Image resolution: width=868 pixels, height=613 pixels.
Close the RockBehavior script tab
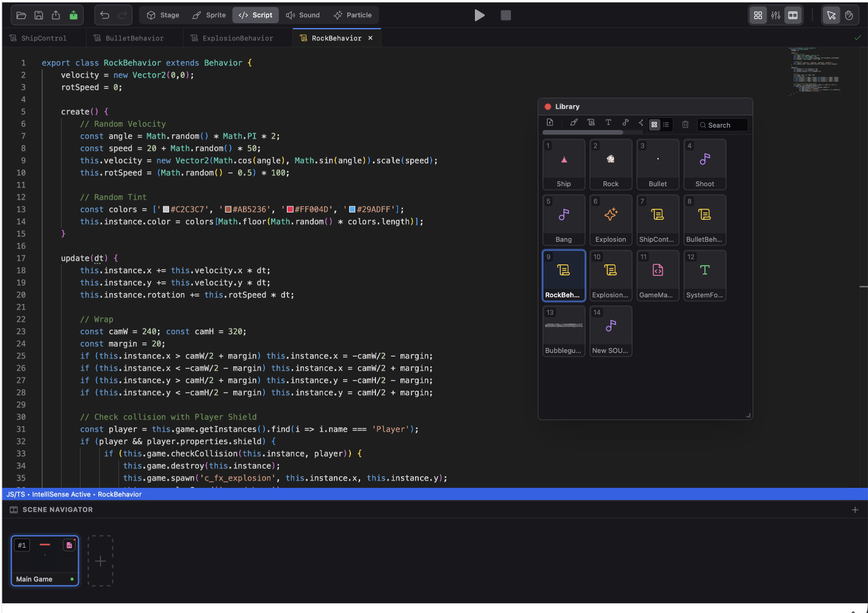(x=371, y=38)
